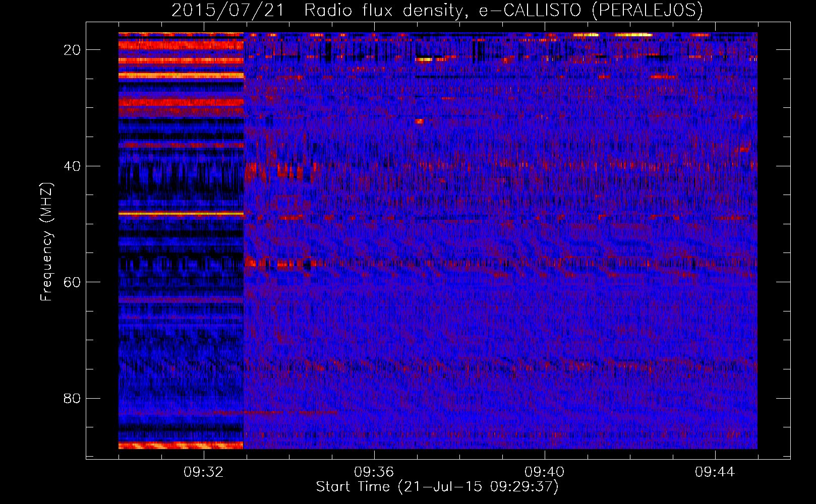Image resolution: width=816 pixels, height=504 pixels.
Task: Click the "09:40" time tick label
Action: (544, 472)
